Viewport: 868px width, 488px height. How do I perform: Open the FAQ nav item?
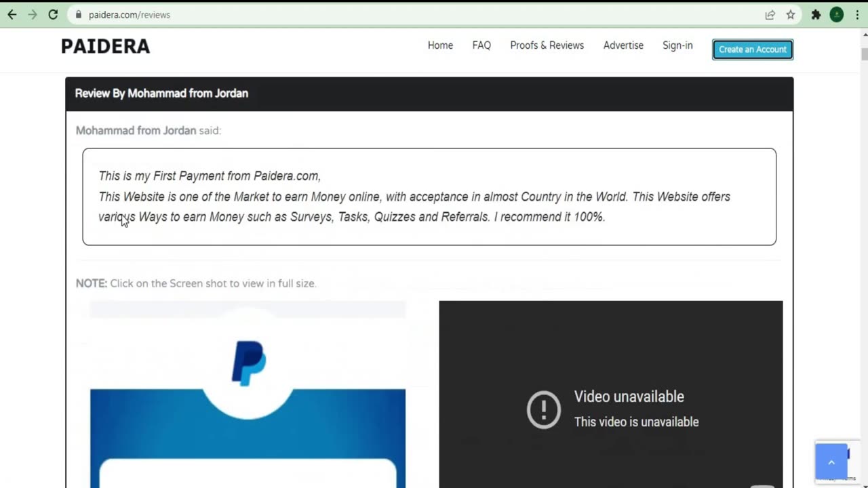481,45
